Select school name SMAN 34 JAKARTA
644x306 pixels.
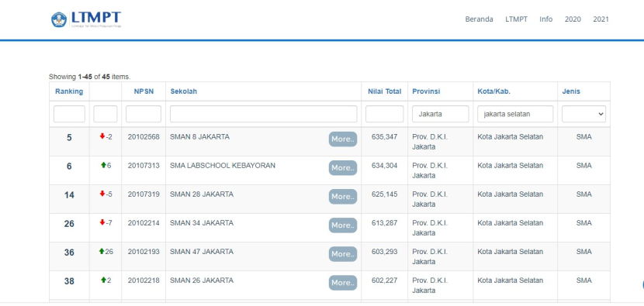pos(202,223)
